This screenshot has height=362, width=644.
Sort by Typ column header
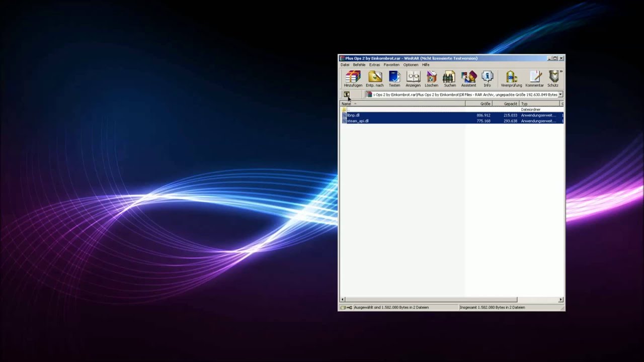540,104
